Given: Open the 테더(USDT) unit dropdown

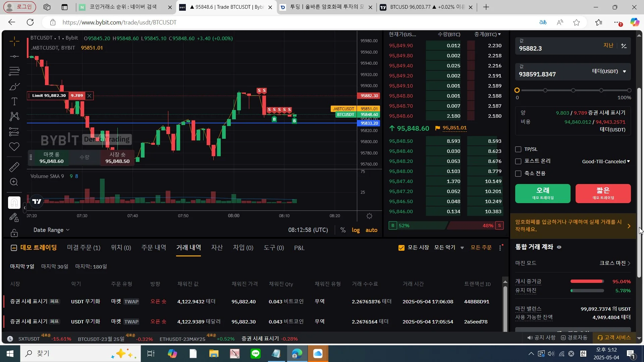Looking at the screenshot, I should (x=609, y=71).
